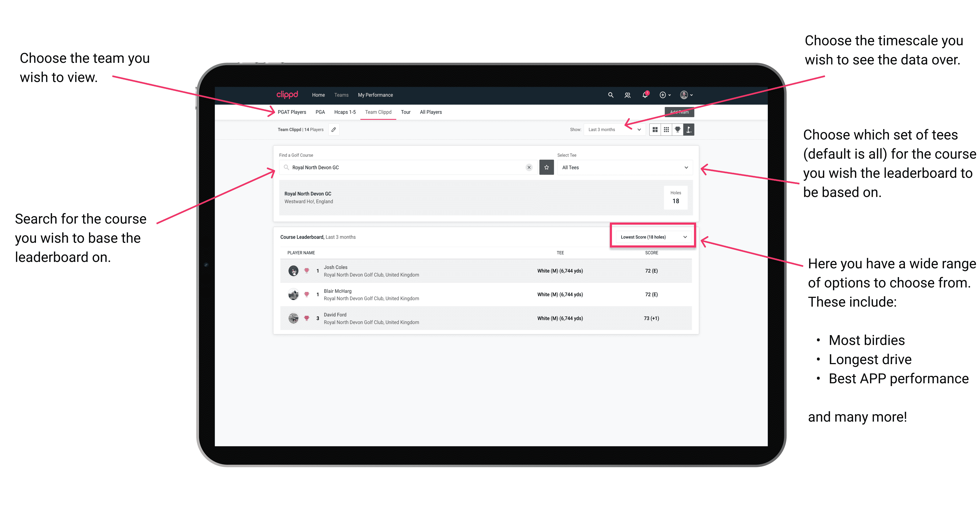Click the star/favorite icon next to course
The width and height of the screenshot is (980, 527).
tap(546, 167)
